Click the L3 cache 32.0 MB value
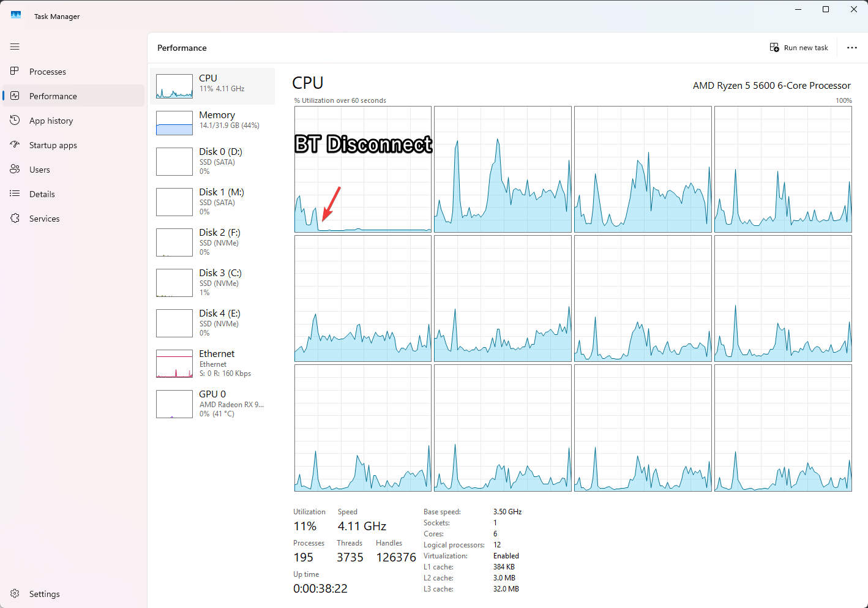 [506, 589]
